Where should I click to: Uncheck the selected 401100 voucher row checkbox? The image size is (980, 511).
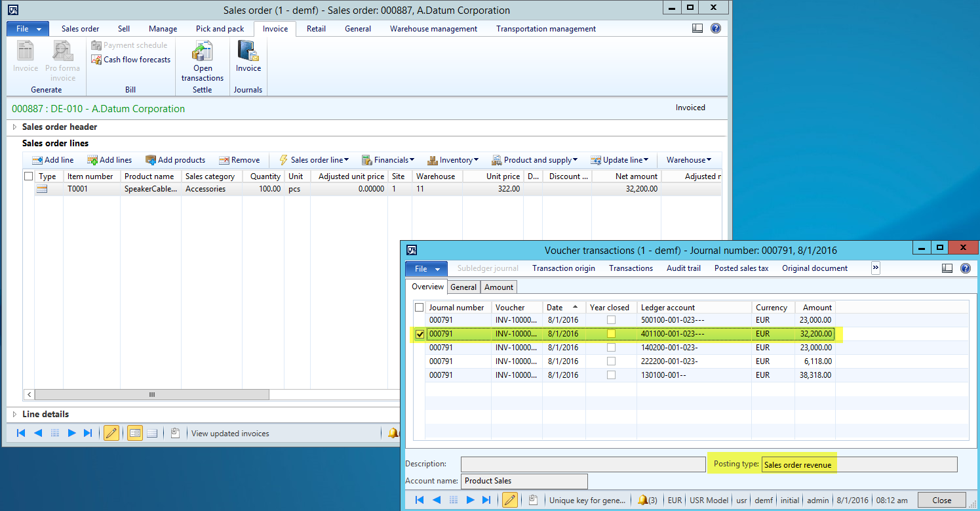click(420, 334)
